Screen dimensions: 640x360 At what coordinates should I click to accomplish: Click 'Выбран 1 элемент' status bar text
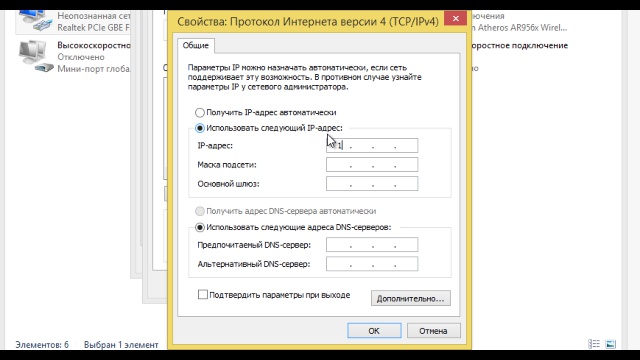121,345
